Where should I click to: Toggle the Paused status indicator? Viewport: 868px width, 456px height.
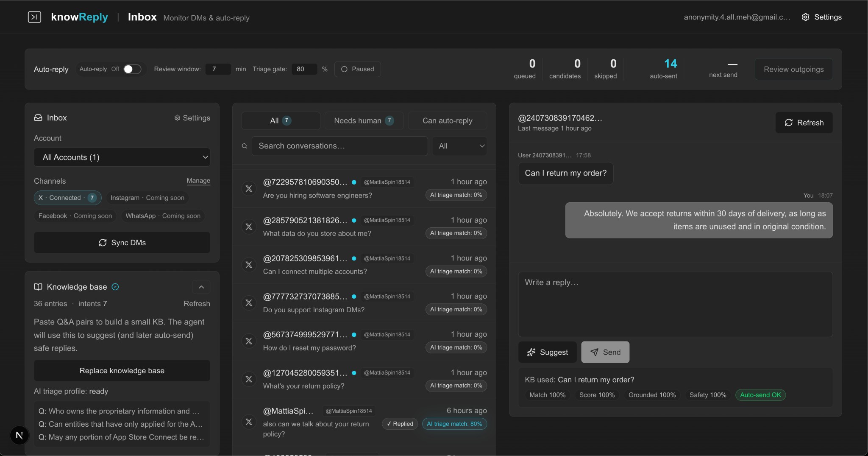point(357,69)
